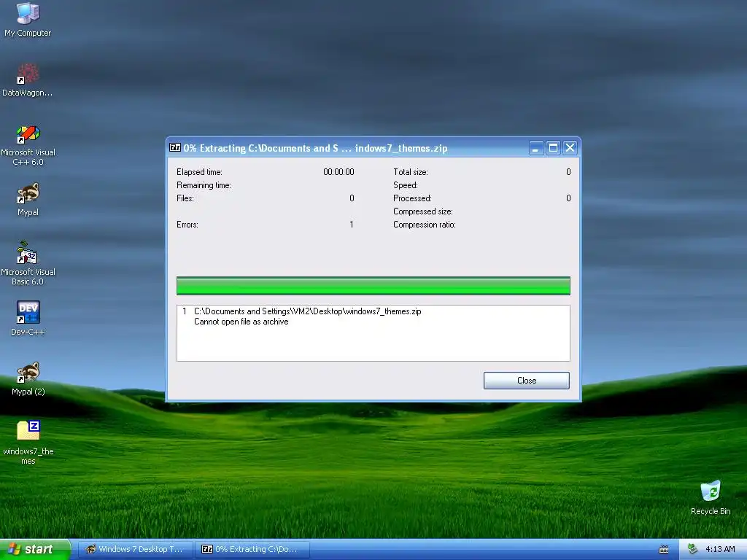This screenshot has height=560, width=747.
Task: Maximize the 7-Zip extracting dialog
Action: pyautogui.click(x=553, y=148)
